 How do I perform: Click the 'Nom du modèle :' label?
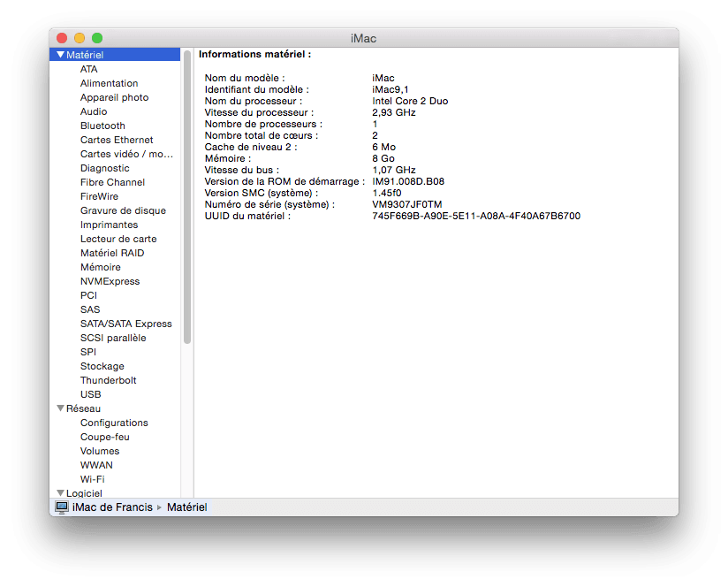[x=245, y=78]
